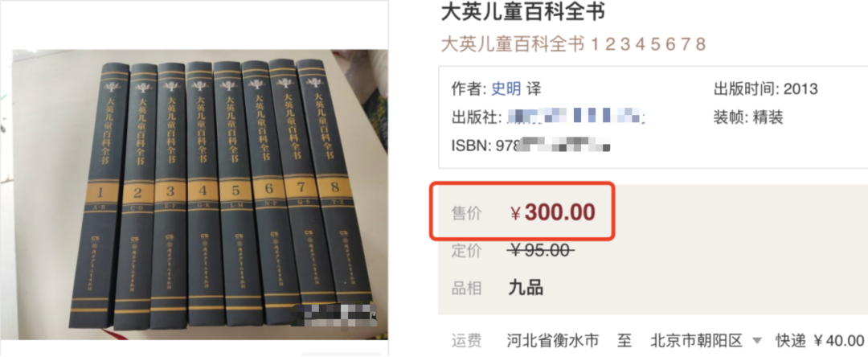Open the blurred publisher name link
Viewport: 868px width, 357px height.
(574, 117)
